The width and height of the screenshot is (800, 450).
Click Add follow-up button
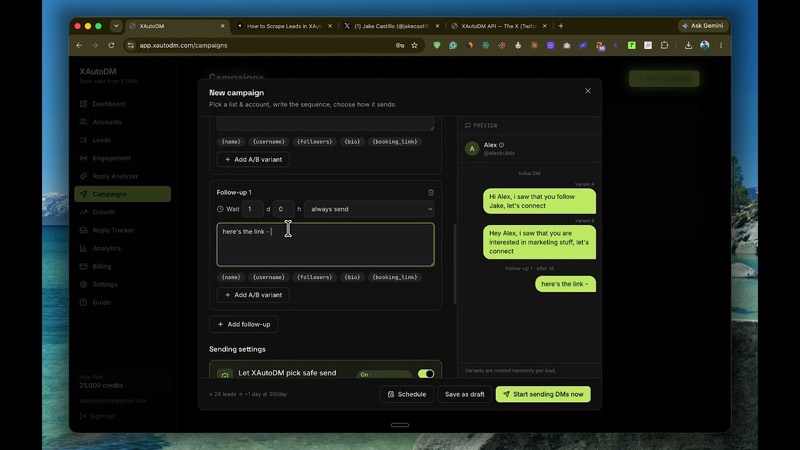244,324
